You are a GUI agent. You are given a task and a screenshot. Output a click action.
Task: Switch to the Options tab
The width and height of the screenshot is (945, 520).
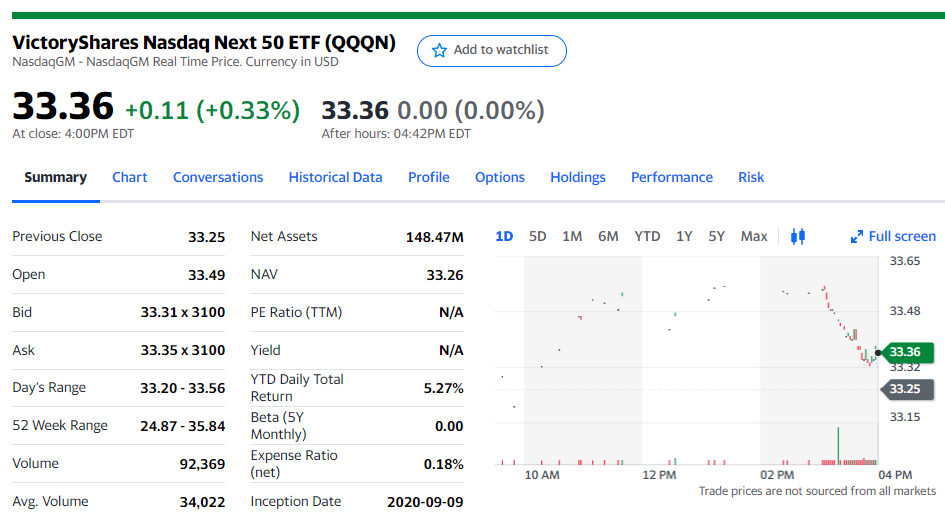(500, 177)
